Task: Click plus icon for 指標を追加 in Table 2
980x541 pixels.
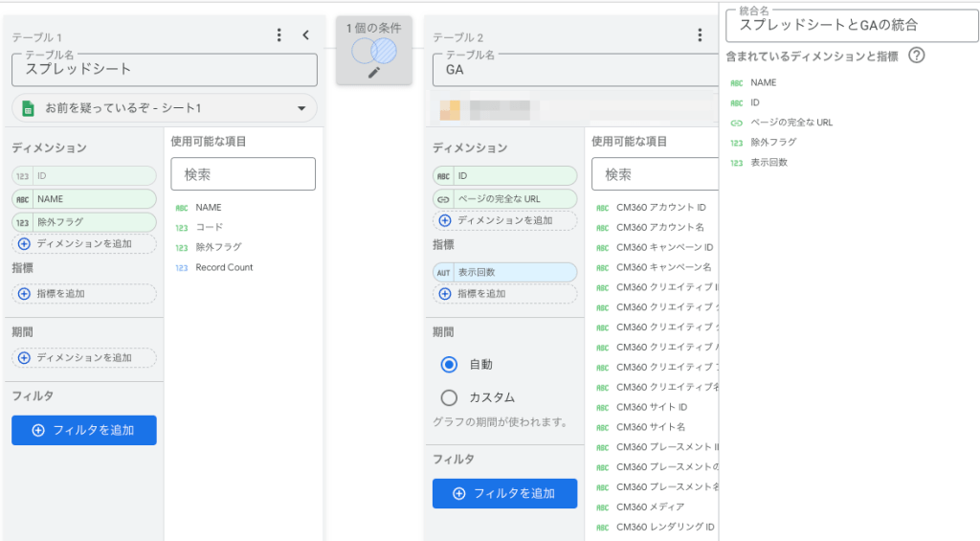Action: (x=446, y=293)
